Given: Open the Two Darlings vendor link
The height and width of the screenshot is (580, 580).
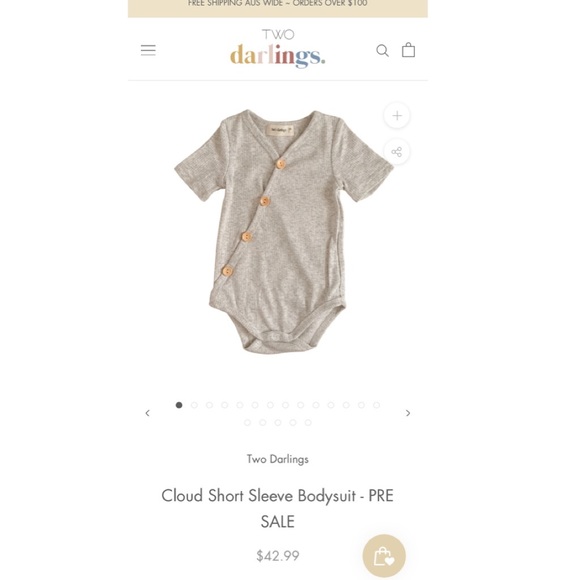Looking at the screenshot, I should (x=278, y=459).
